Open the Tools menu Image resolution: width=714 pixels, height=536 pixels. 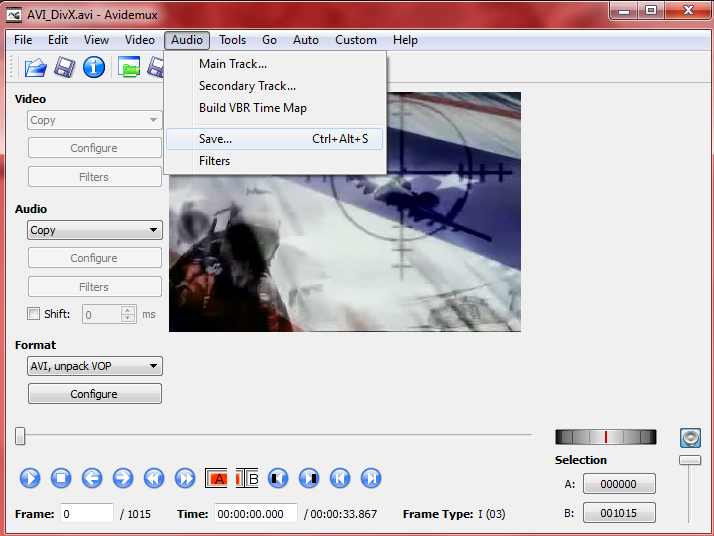(232, 40)
